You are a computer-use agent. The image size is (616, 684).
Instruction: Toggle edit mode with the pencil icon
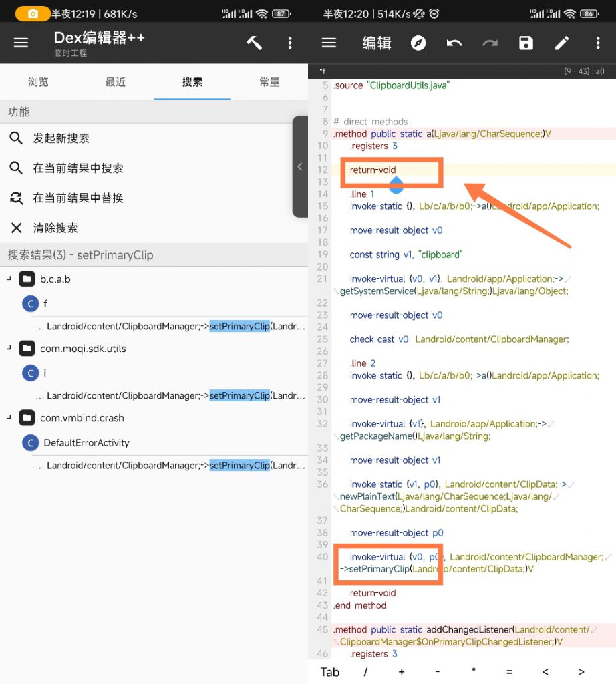[x=562, y=42]
